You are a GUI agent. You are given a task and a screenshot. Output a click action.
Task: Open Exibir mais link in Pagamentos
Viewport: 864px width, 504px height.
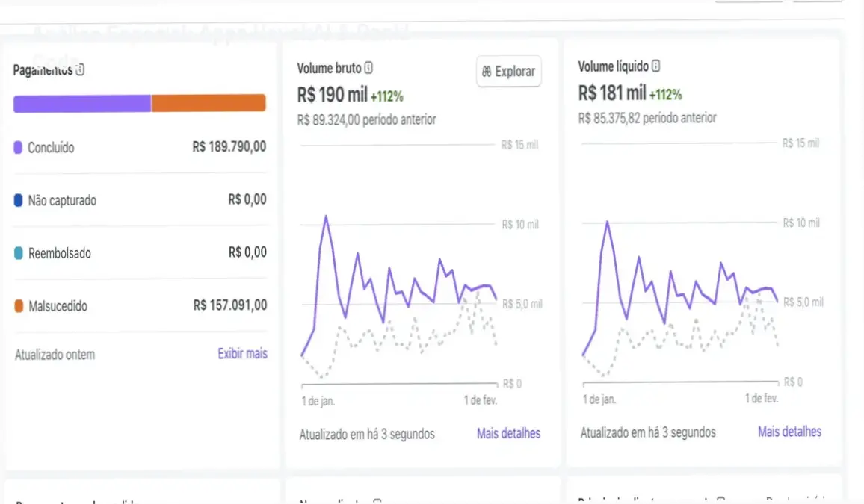[x=242, y=353]
